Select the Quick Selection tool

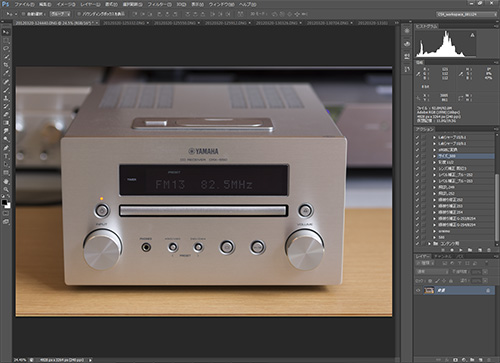click(6, 57)
